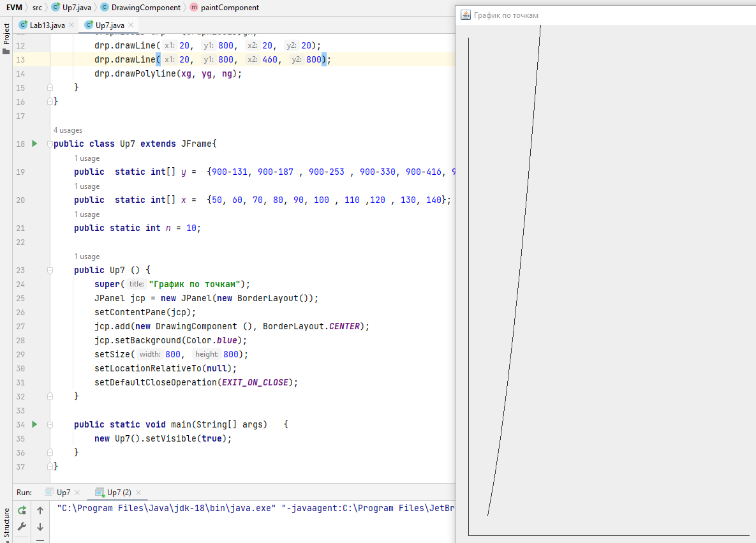
Task: Open run configuration wrench settings
Action: (22, 526)
